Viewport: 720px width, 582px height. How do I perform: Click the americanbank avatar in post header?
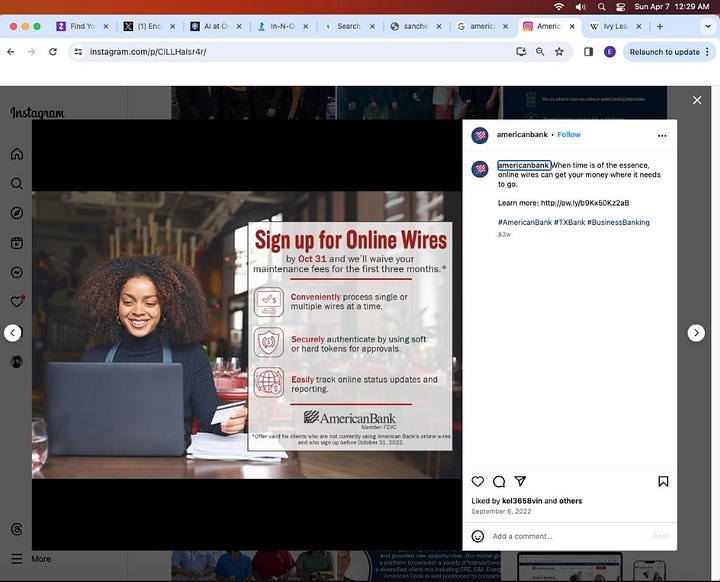point(480,135)
